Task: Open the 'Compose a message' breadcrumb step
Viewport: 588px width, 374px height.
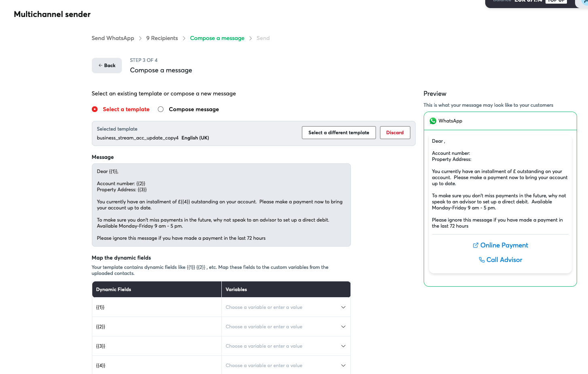Action: click(x=217, y=38)
